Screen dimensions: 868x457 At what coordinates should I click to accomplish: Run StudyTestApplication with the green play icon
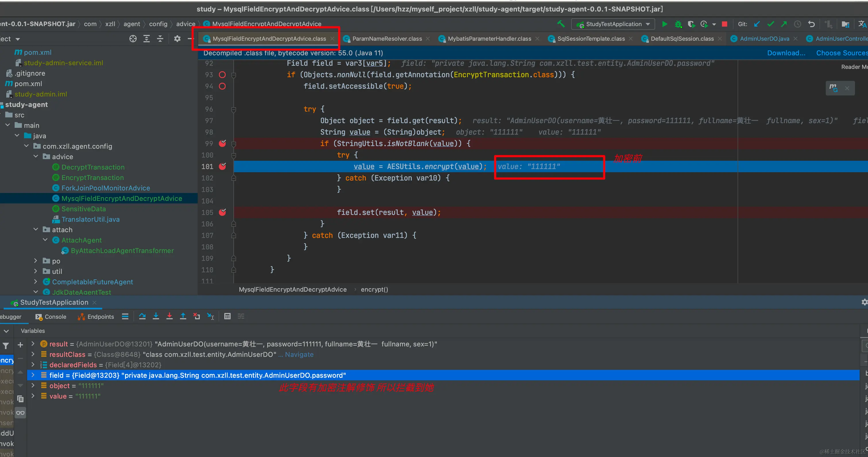tap(664, 24)
